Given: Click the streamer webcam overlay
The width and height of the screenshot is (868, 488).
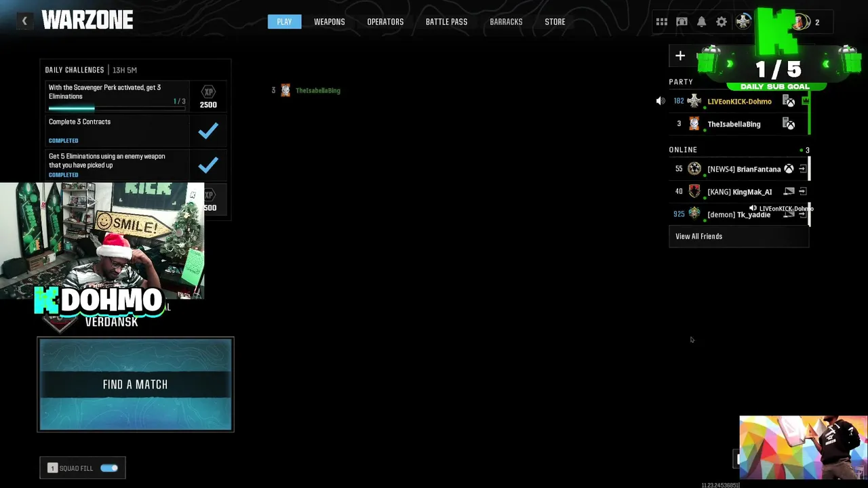Looking at the screenshot, I should [x=102, y=241].
